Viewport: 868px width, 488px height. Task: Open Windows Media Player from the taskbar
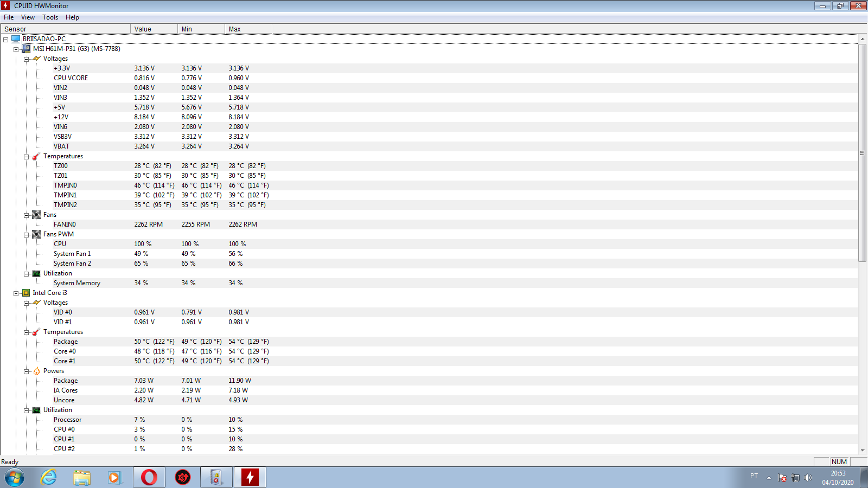pyautogui.click(x=115, y=478)
